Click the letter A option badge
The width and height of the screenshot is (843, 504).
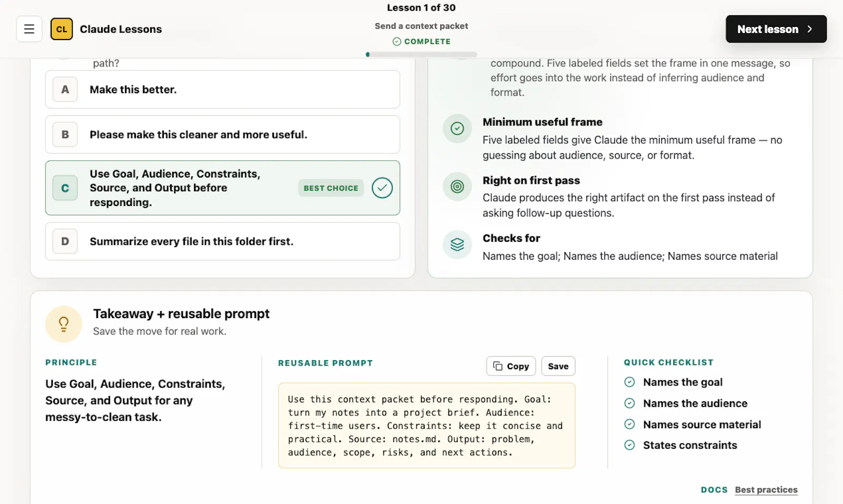click(65, 90)
